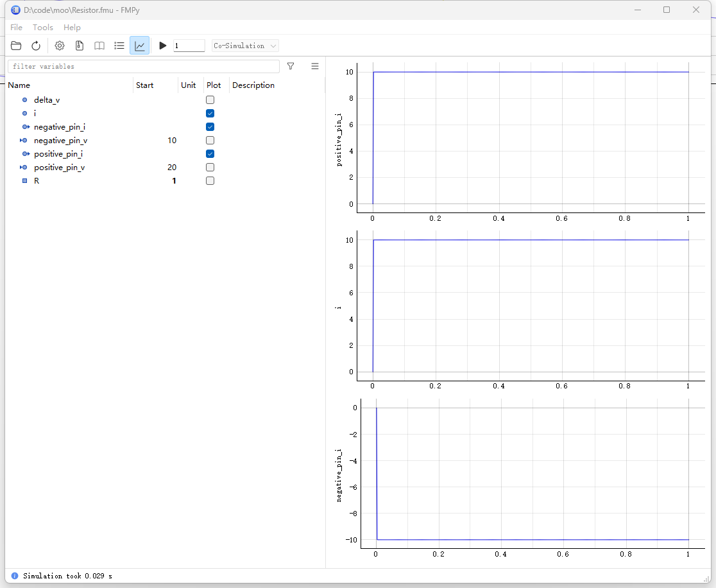Viewport: 716px width, 588px height.
Task: Click the icon beside variable i
Action: pos(24,114)
